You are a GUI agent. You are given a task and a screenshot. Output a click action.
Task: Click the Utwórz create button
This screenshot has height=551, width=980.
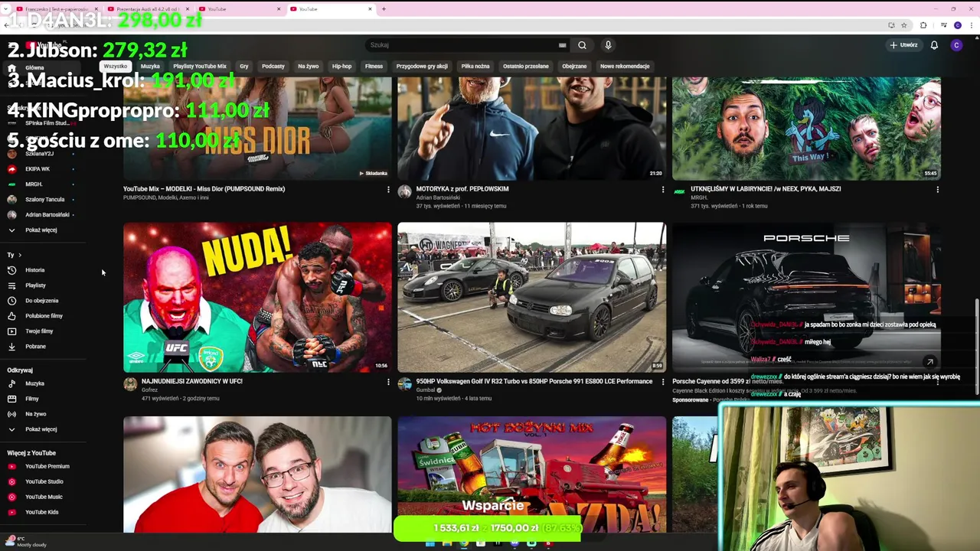pyautogui.click(x=903, y=45)
